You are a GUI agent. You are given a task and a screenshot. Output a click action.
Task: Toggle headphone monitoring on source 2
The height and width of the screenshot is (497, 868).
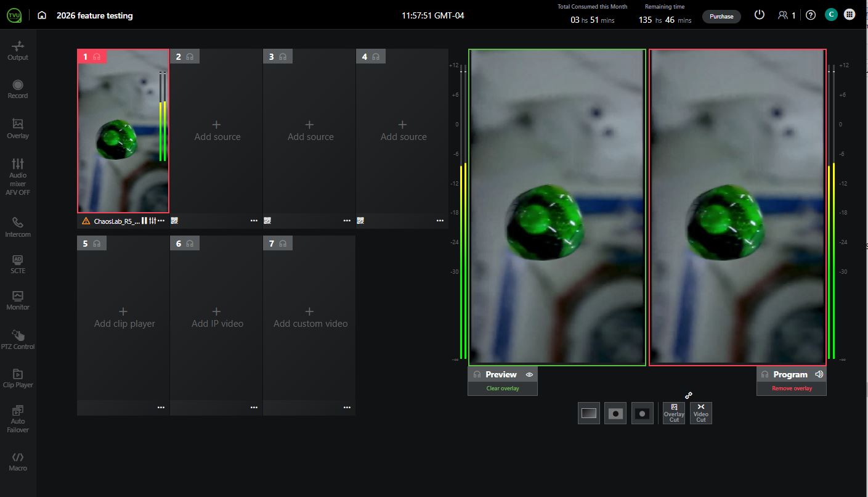point(190,57)
